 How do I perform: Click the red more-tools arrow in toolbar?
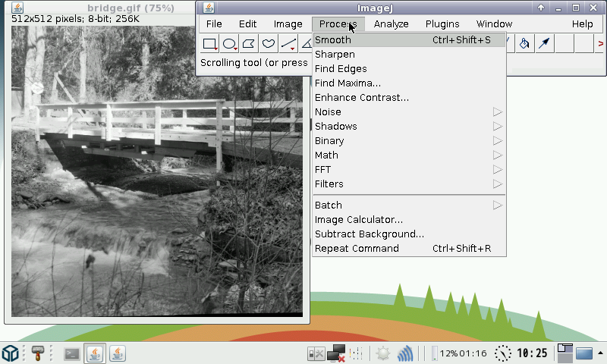coord(600,44)
